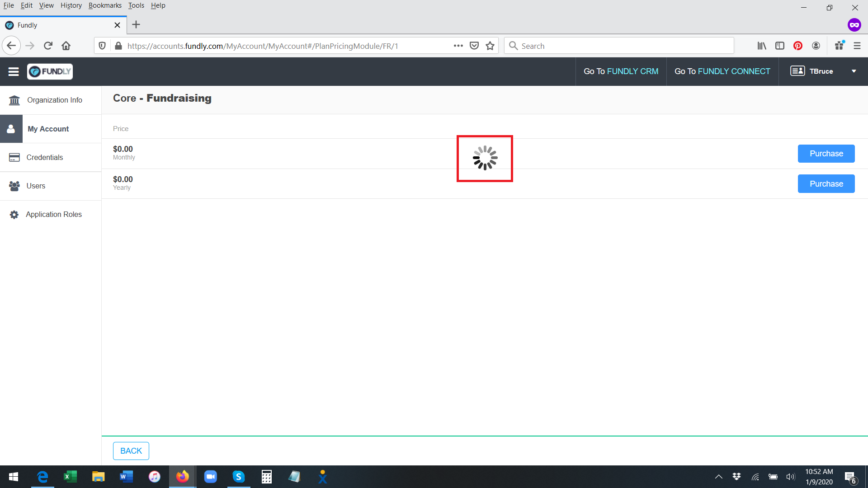Click the Organization Info bank icon

14,100
